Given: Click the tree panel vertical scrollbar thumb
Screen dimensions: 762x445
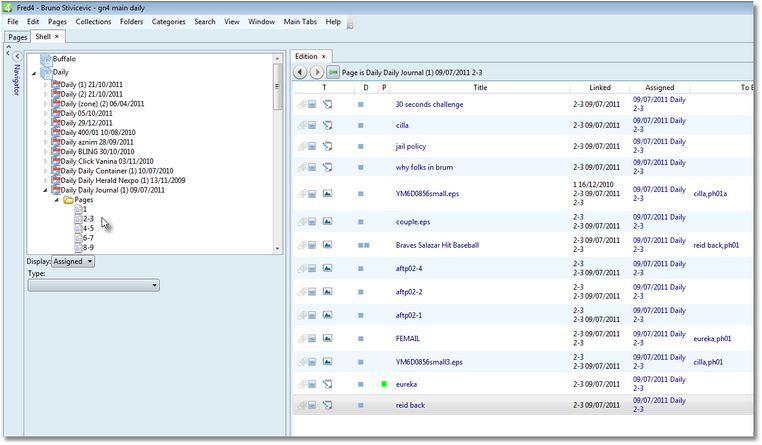Looking at the screenshot, I should [277, 86].
